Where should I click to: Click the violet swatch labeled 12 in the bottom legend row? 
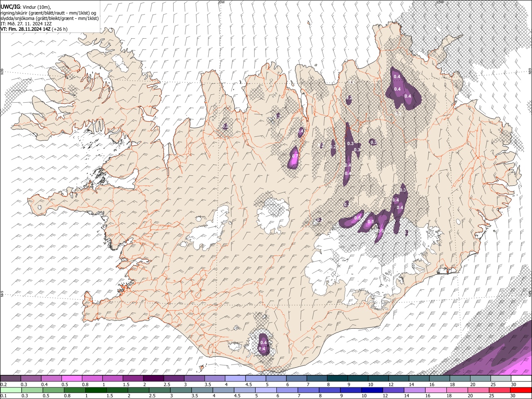pyautogui.click(x=393, y=390)
